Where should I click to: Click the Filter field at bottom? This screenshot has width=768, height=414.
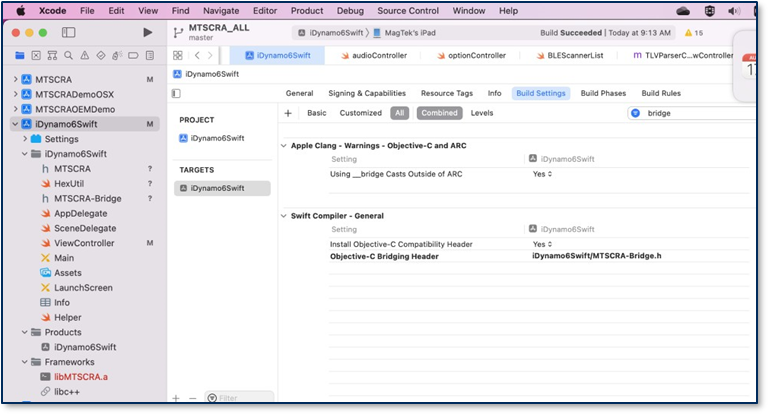pos(239,398)
